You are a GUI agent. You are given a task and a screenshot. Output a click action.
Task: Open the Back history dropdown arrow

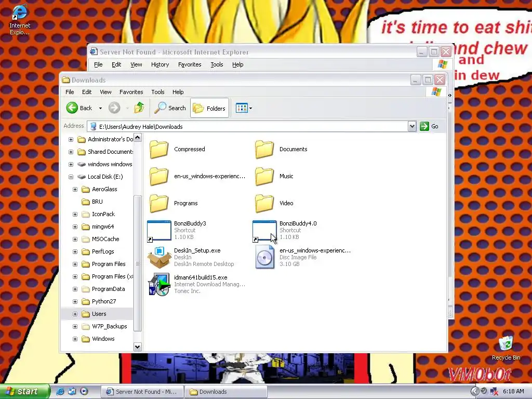point(100,108)
